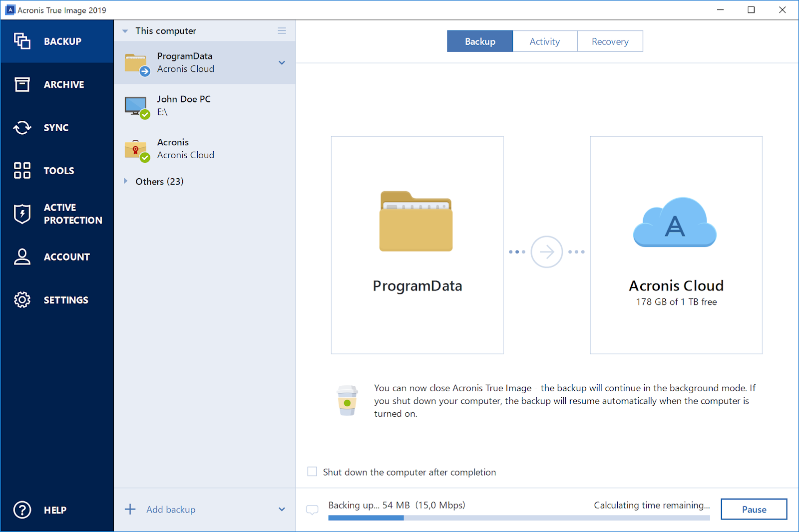This screenshot has width=799, height=532.
Task: Minimize the Acronis True Image window
Action: pos(720,10)
